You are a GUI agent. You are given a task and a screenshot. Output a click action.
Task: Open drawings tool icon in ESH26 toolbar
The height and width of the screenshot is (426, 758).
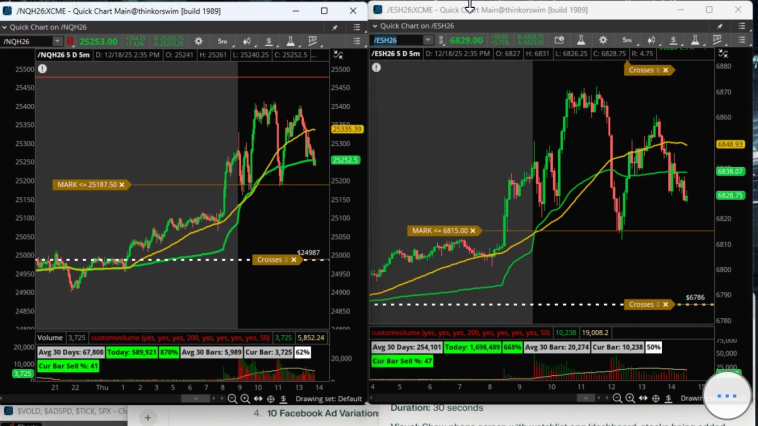click(717, 40)
